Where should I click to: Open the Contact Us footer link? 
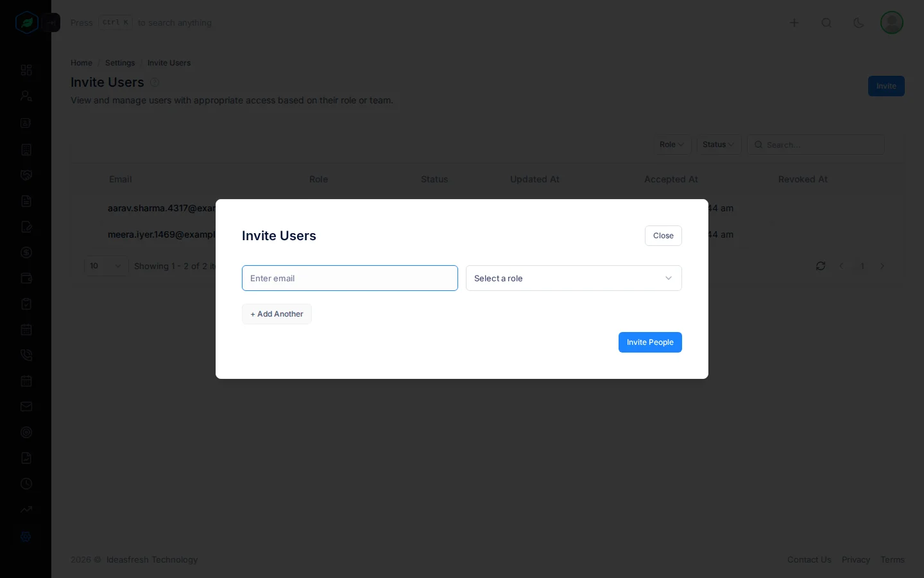click(809, 560)
